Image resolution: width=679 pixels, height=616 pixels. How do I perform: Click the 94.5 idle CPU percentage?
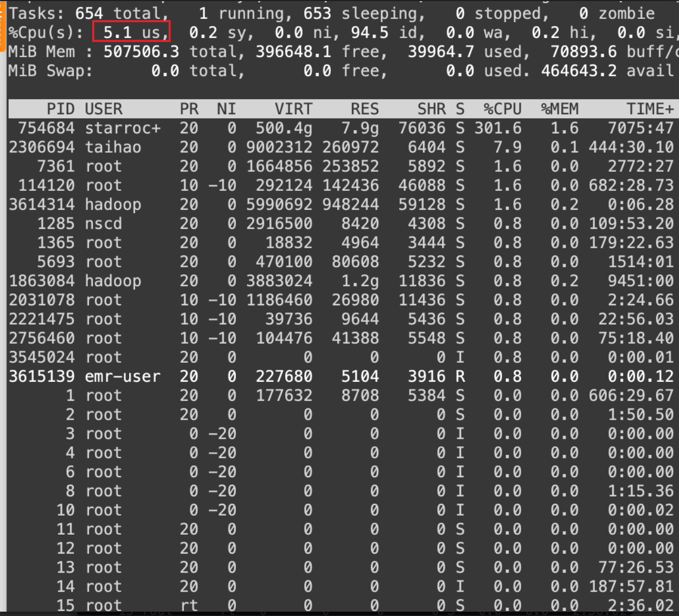point(369,33)
